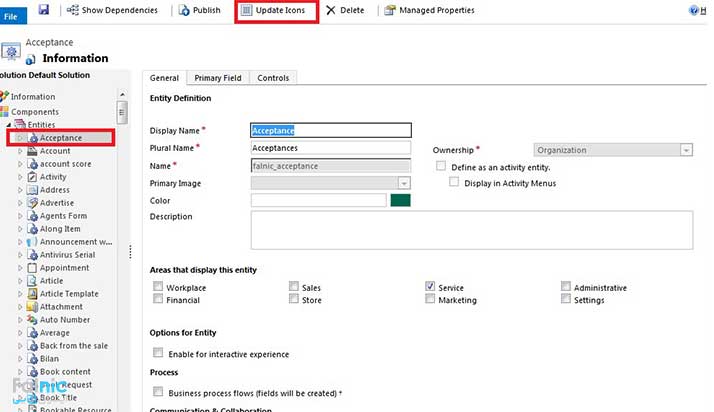Switch to the General tab
Image resolution: width=714 pixels, height=412 pixels.
pyautogui.click(x=164, y=78)
